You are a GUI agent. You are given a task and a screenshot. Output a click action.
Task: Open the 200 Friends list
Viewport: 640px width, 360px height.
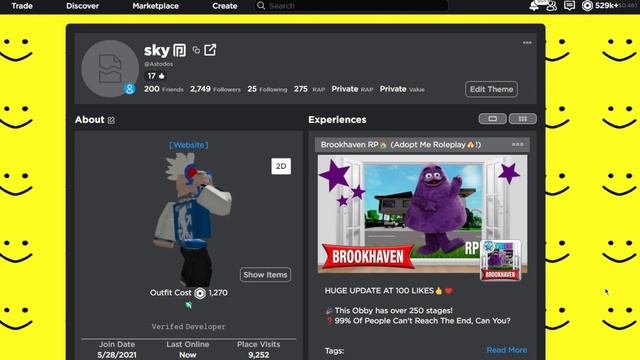click(163, 89)
